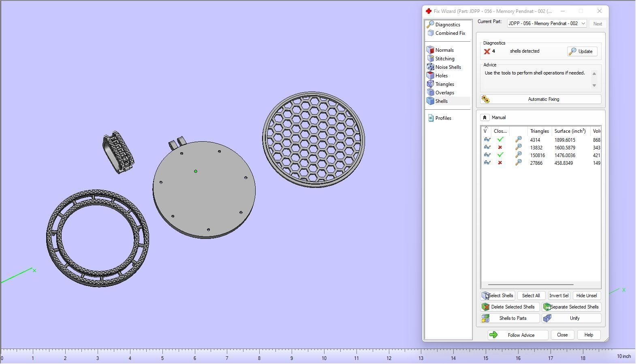This screenshot has width=636, height=364.
Task: Click the small bail clasp part in viewport
Action: pyautogui.click(x=118, y=152)
